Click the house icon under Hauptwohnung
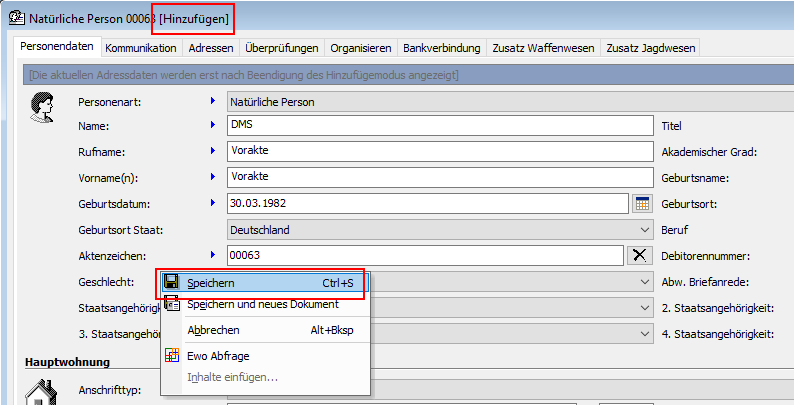 [x=41, y=395]
